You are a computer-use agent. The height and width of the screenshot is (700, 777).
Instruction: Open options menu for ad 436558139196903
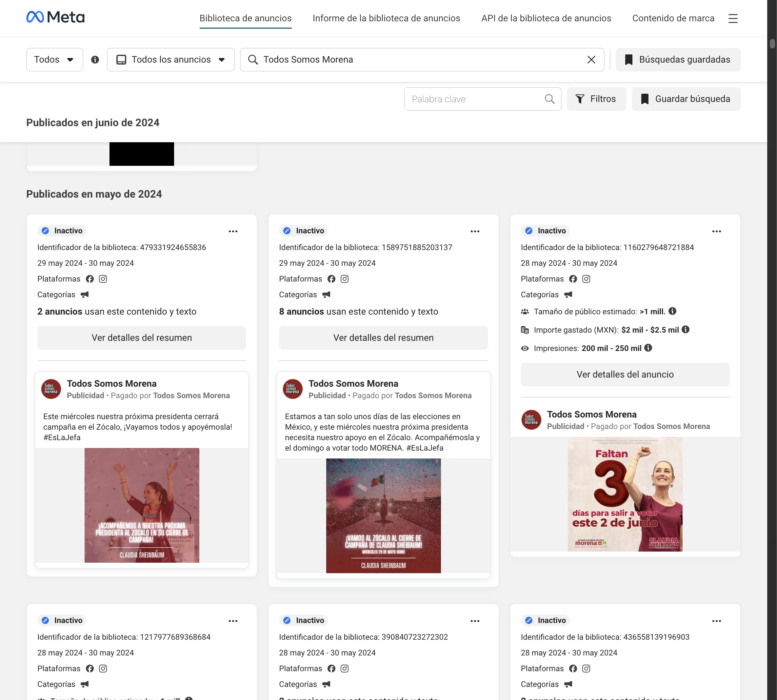716,621
